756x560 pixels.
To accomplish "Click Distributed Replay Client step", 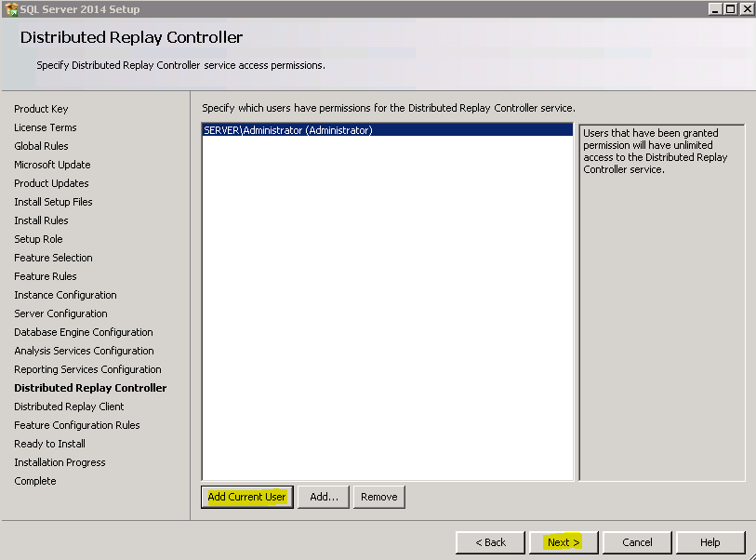I will click(x=69, y=407).
